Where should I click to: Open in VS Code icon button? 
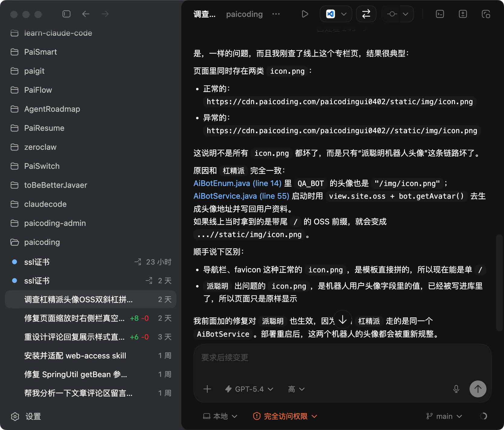[331, 14]
